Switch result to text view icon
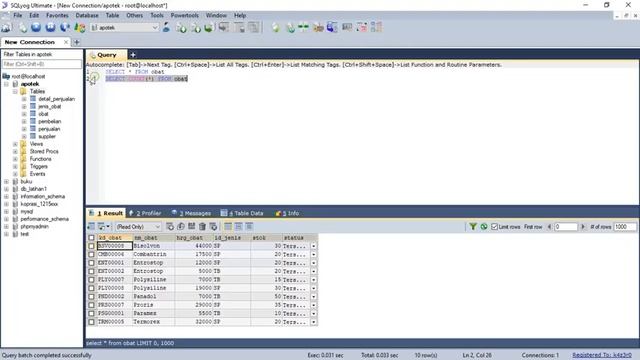This screenshot has height=360, width=640. click(x=249, y=227)
